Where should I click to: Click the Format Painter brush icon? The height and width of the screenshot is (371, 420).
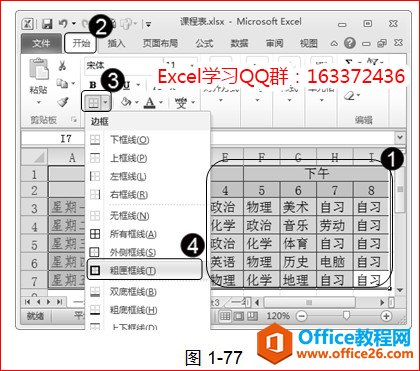tap(62, 102)
